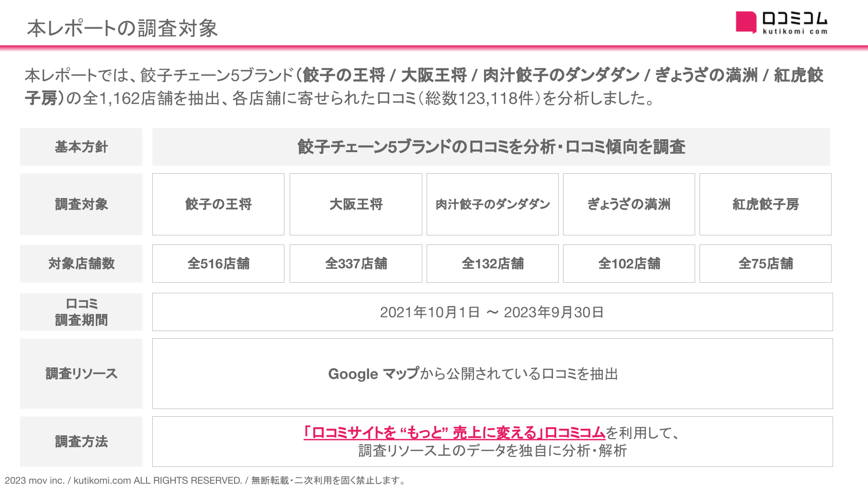The image size is (868, 488).
Task: Click the intro paragraph starting 本レポートでは
Action: tap(424, 87)
